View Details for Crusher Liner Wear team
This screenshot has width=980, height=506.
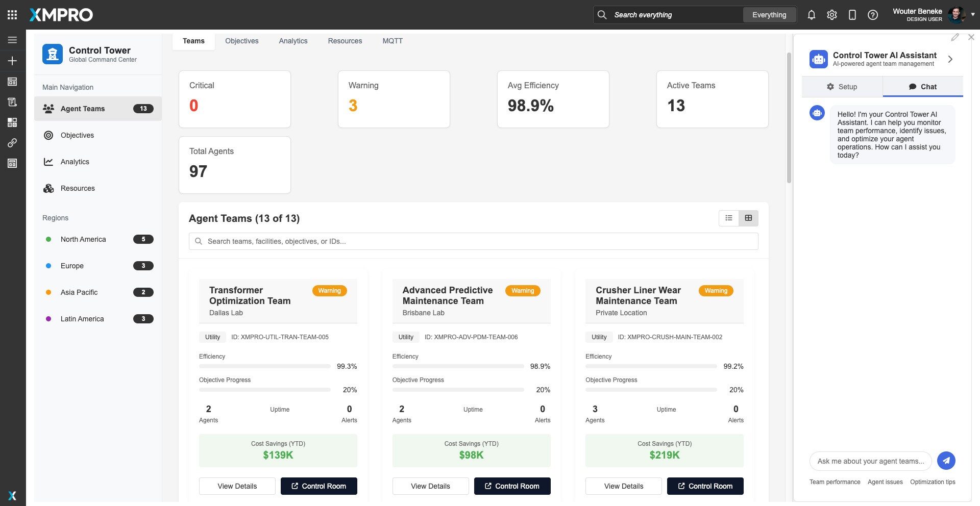coord(623,486)
